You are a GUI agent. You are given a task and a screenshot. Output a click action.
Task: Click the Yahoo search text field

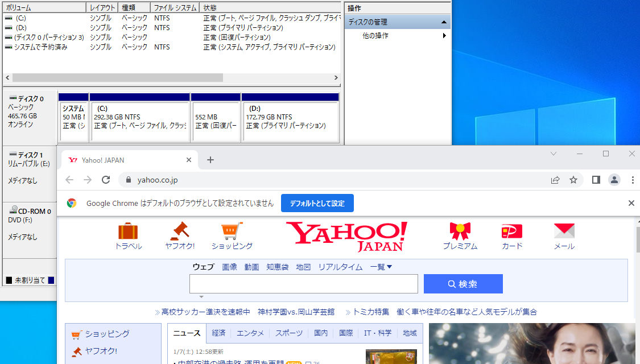[304, 284]
